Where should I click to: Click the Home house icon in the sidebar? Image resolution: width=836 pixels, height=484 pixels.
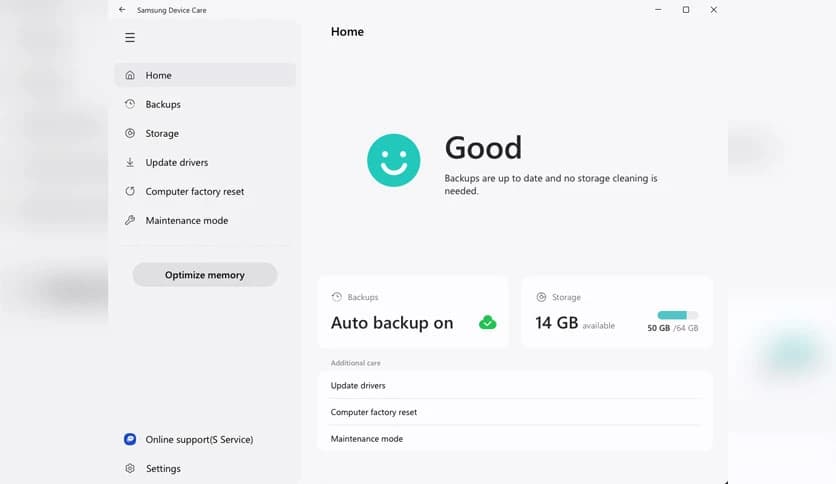[x=130, y=75]
